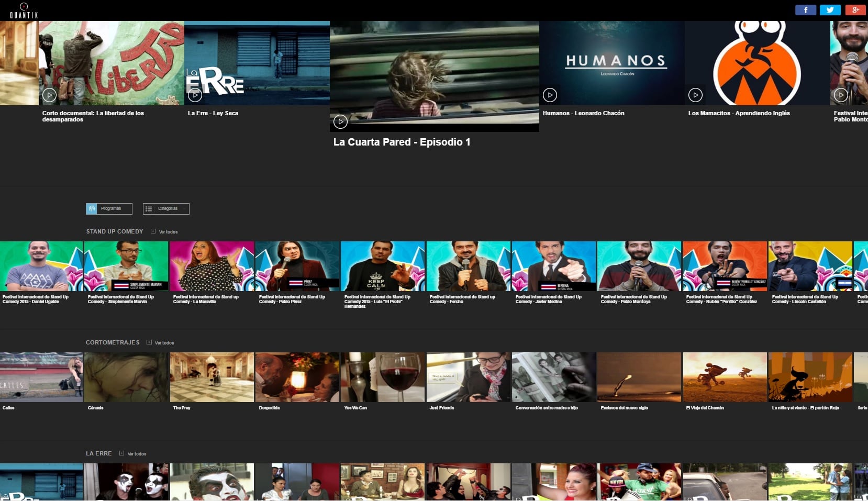Share on Facebook
The image size is (868, 501).
tap(805, 10)
